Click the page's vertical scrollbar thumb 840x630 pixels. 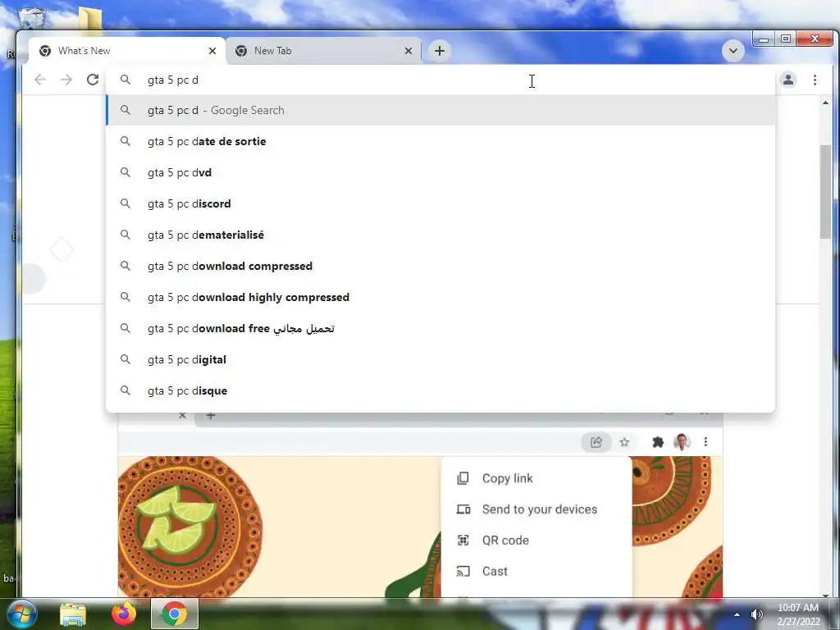tap(825, 192)
